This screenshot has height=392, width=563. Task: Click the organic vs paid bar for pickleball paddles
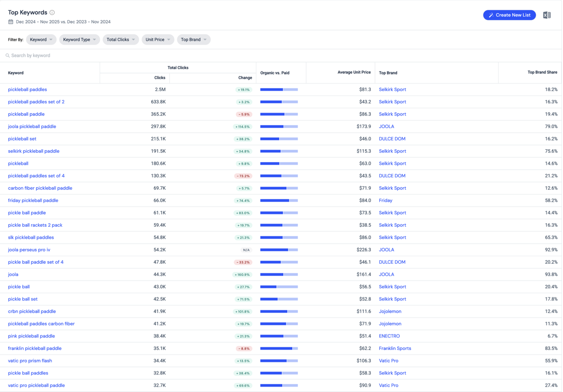[x=279, y=90]
